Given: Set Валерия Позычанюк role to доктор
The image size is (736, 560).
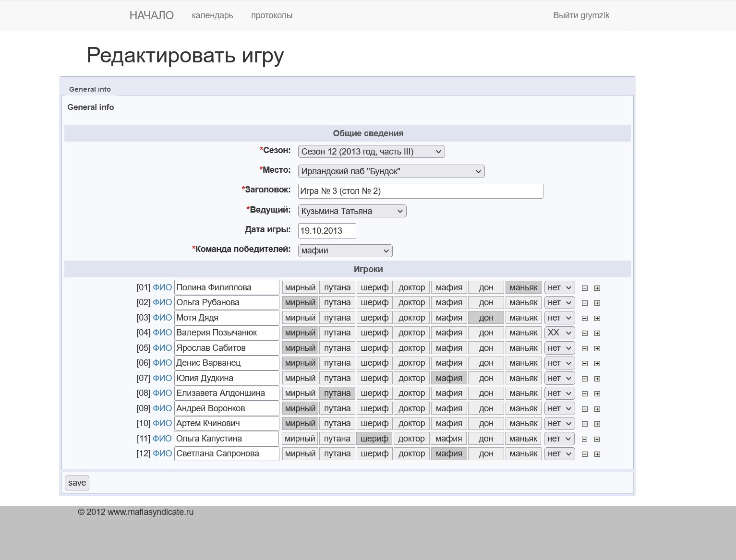Looking at the screenshot, I should pos(411,333).
